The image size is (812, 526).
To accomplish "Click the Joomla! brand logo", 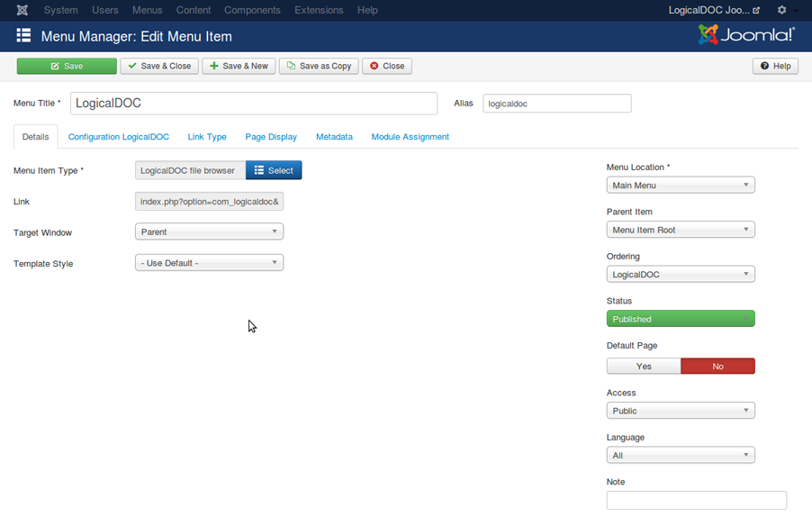I will pyautogui.click(x=746, y=35).
